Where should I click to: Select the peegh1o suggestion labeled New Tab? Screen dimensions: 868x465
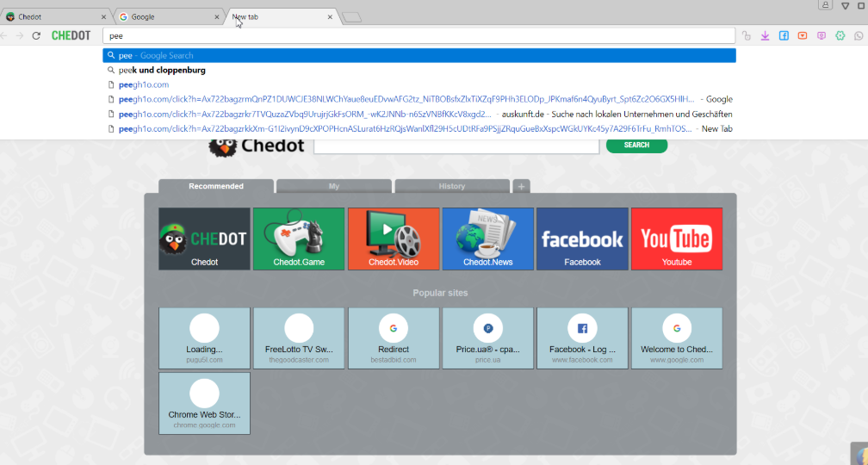pos(419,129)
